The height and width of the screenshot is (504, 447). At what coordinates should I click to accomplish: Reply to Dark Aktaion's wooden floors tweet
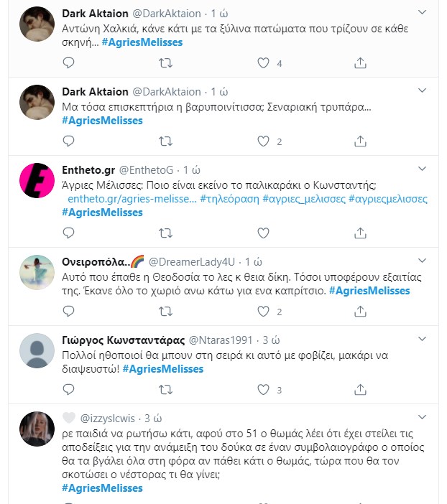[x=69, y=63]
